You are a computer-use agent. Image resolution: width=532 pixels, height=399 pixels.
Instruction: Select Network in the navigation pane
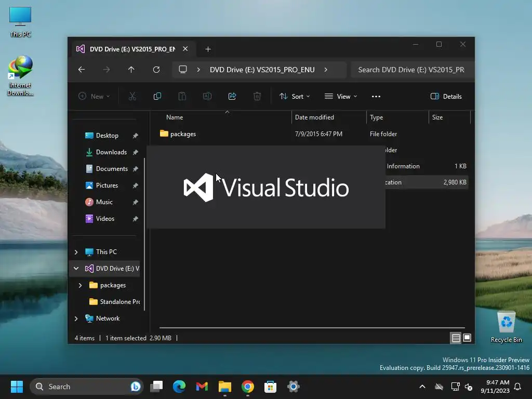click(108, 318)
